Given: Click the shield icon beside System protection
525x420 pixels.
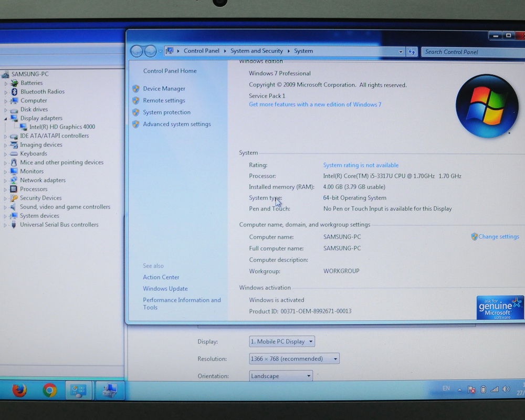Looking at the screenshot, I should pos(135,112).
